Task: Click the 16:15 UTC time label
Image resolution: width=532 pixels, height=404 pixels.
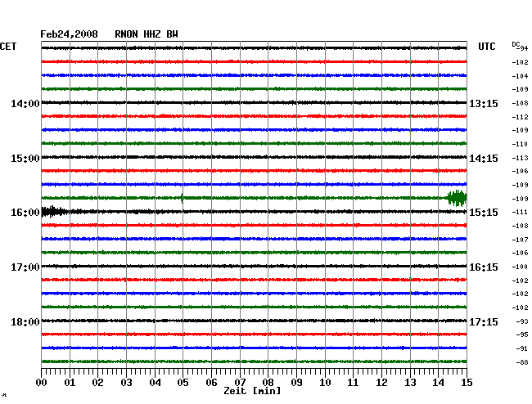Action: point(484,267)
